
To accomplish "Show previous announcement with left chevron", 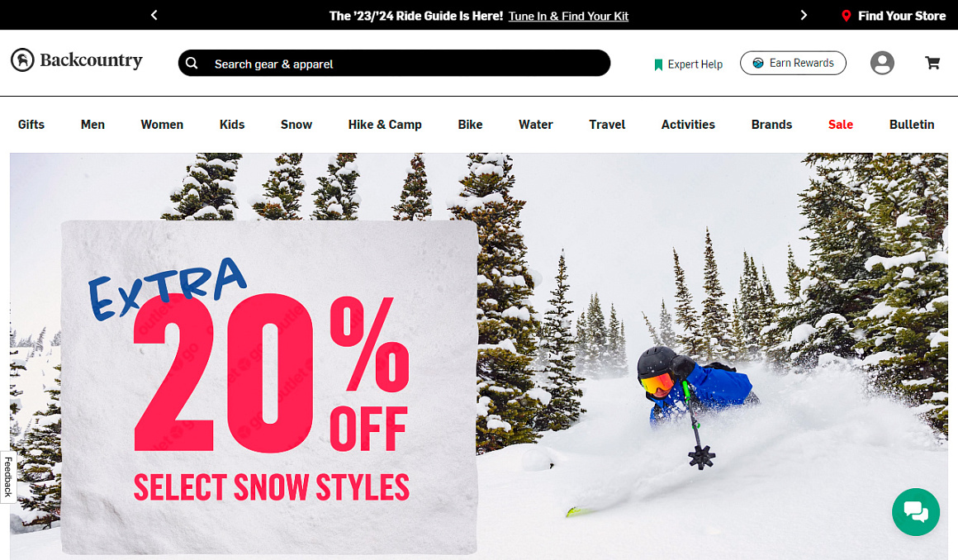I will (154, 15).
